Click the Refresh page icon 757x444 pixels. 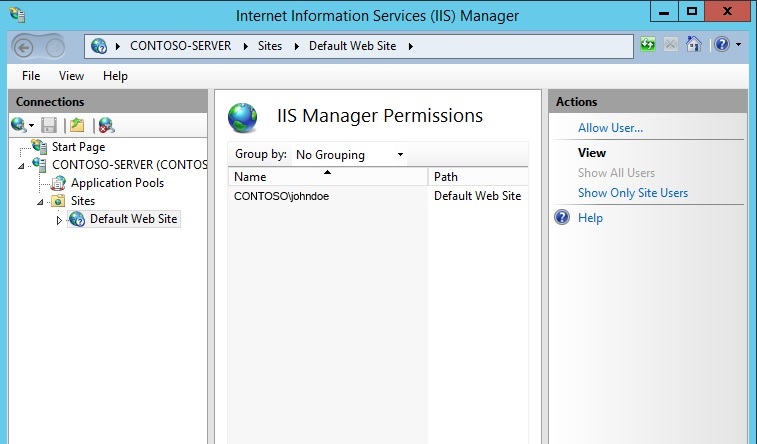[x=649, y=46]
